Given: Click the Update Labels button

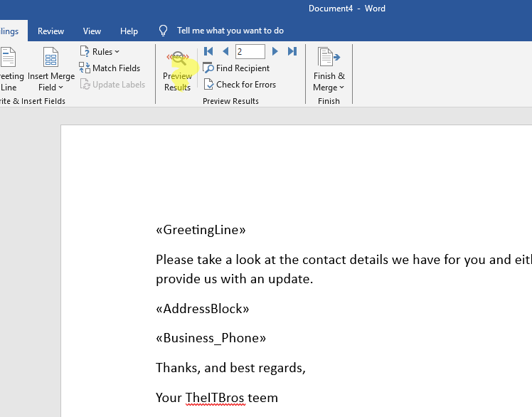Looking at the screenshot, I should tap(112, 84).
